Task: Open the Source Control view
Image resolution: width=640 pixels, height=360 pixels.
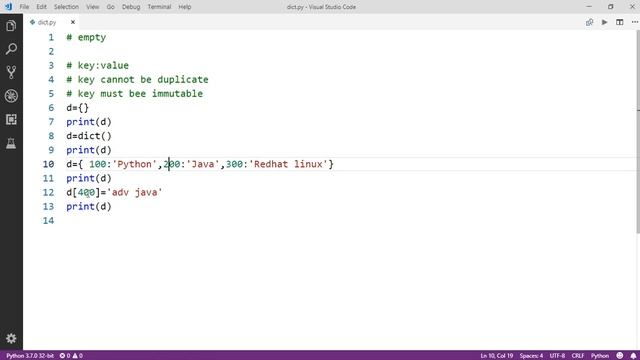Action: click(x=11, y=73)
